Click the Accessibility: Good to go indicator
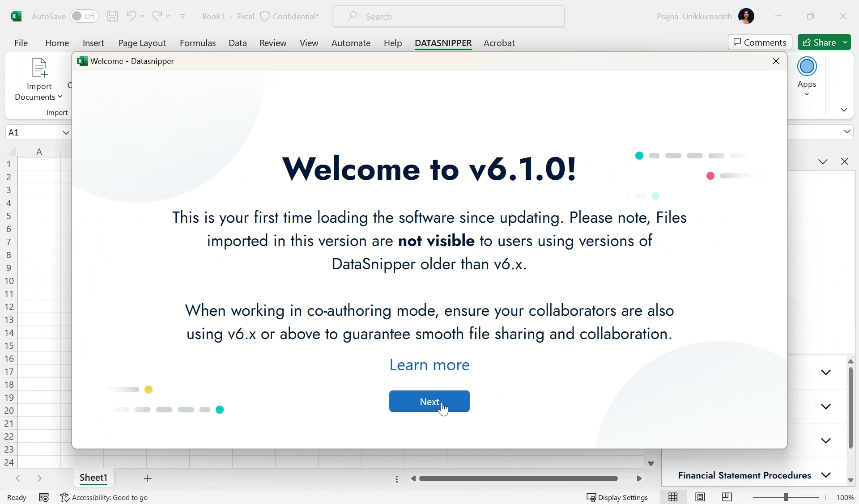Viewport: 859px width, 504px height. click(x=104, y=497)
